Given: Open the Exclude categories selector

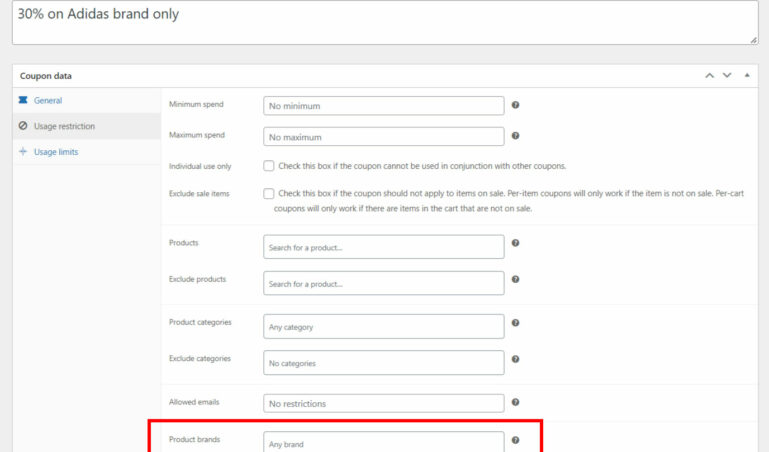Looking at the screenshot, I should [383, 362].
